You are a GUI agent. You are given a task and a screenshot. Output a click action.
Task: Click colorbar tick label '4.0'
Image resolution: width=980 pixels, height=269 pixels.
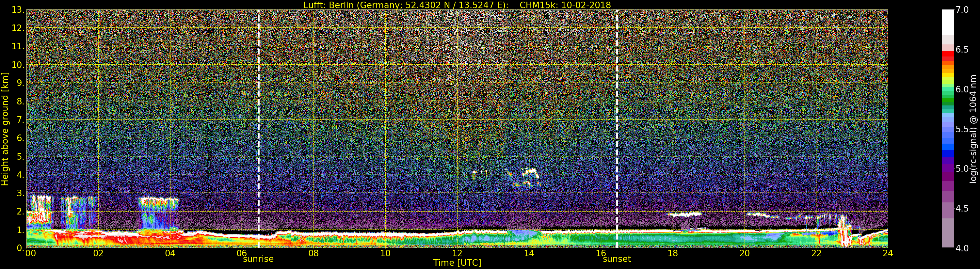(962, 248)
